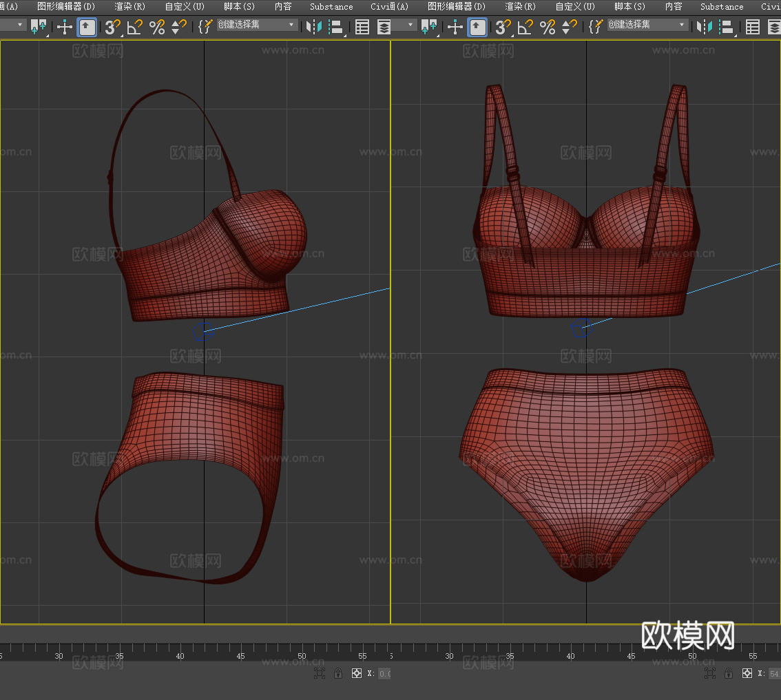
Task: Click frame 50 on the left timeline
Action: 302,656
